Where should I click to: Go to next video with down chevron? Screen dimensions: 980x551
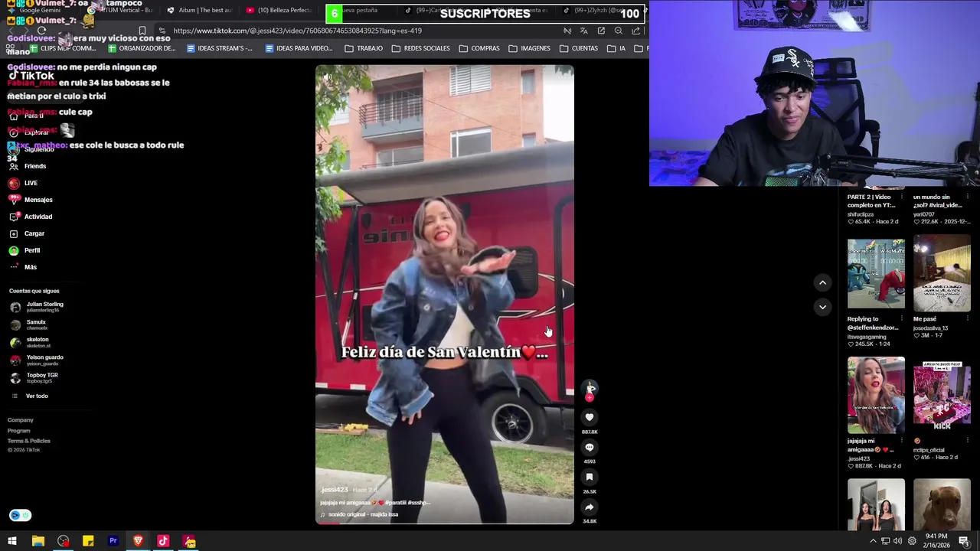pos(822,307)
